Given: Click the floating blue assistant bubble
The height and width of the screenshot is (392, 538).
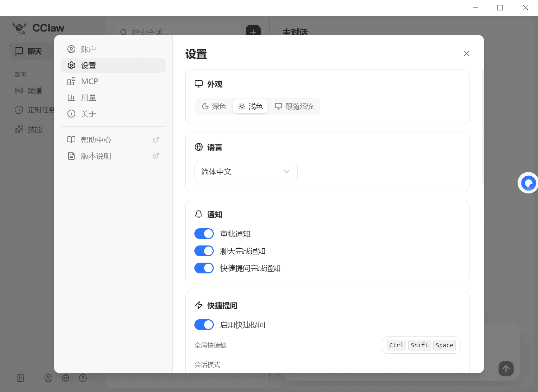Looking at the screenshot, I should pyautogui.click(x=528, y=183).
